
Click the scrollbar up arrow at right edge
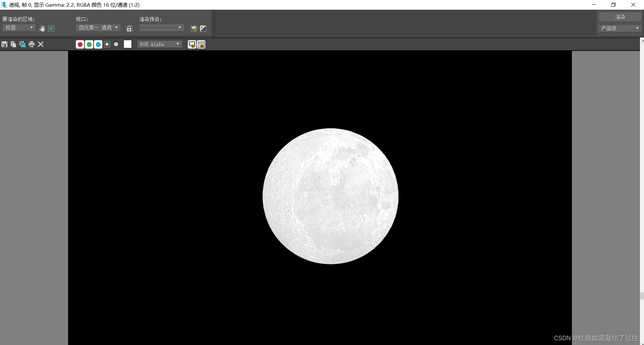[x=642, y=41]
